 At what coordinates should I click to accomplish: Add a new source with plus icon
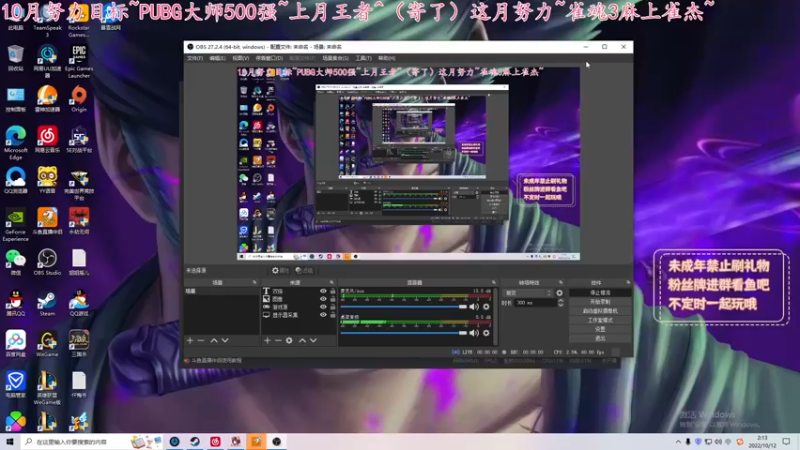267,340
